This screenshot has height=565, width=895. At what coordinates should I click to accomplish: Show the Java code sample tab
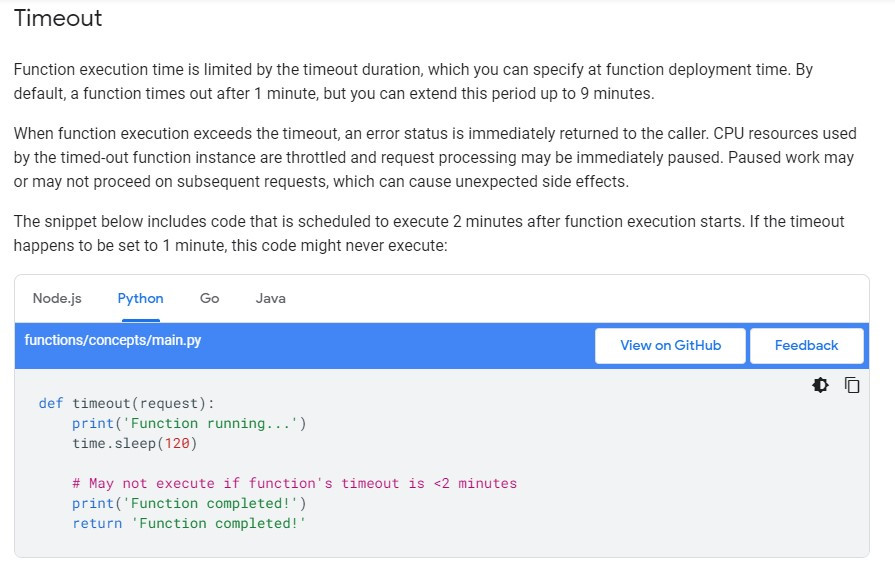271,298
